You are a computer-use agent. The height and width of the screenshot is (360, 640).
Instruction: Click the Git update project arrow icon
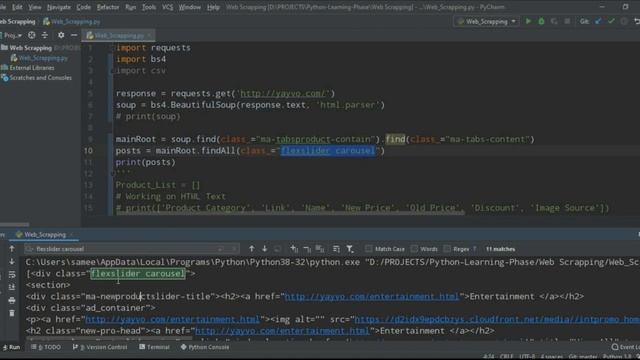point(598,21)
